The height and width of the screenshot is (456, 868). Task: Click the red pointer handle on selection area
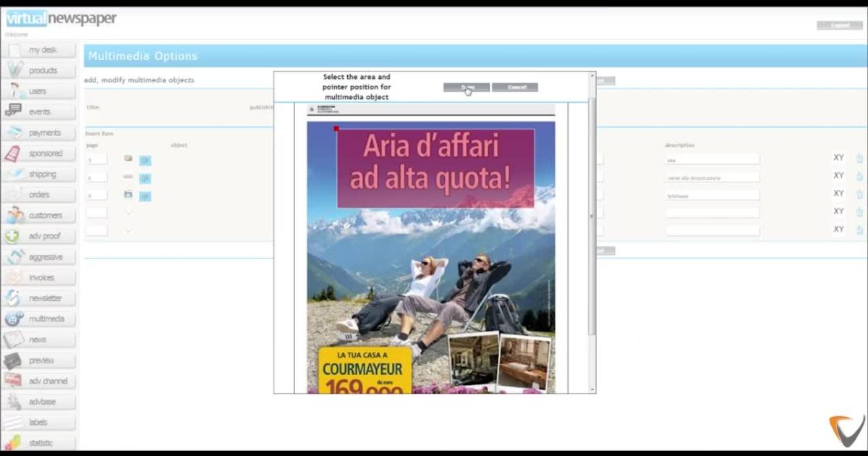[x=336, y=130]
